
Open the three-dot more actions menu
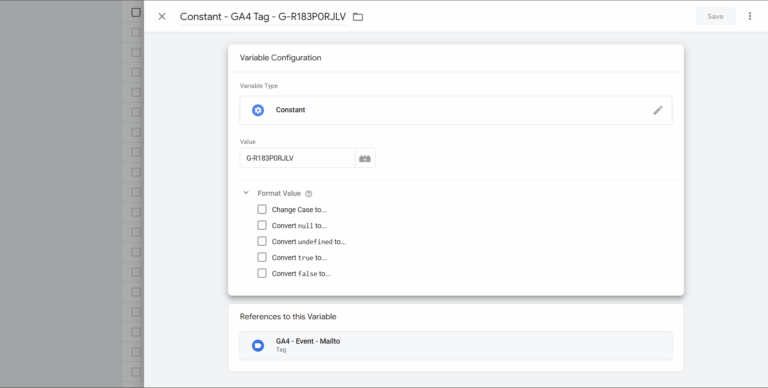point(749,16)
